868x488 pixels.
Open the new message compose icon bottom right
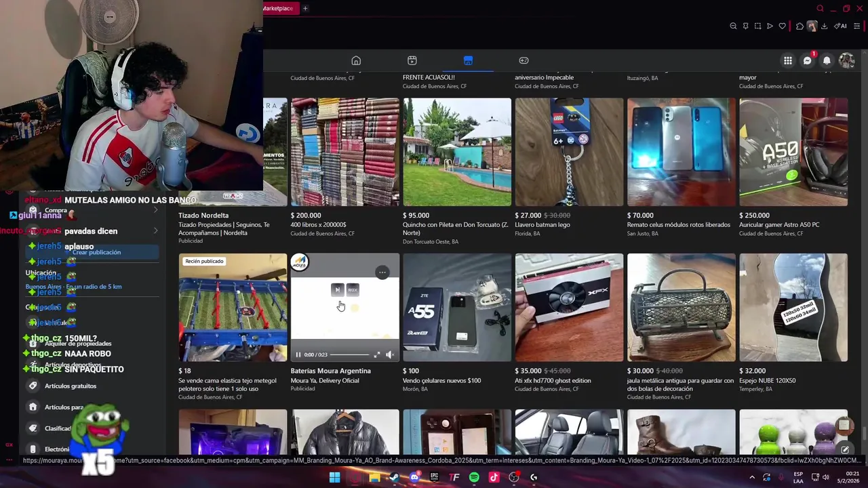pyautogui.click(x=844, y=449)
